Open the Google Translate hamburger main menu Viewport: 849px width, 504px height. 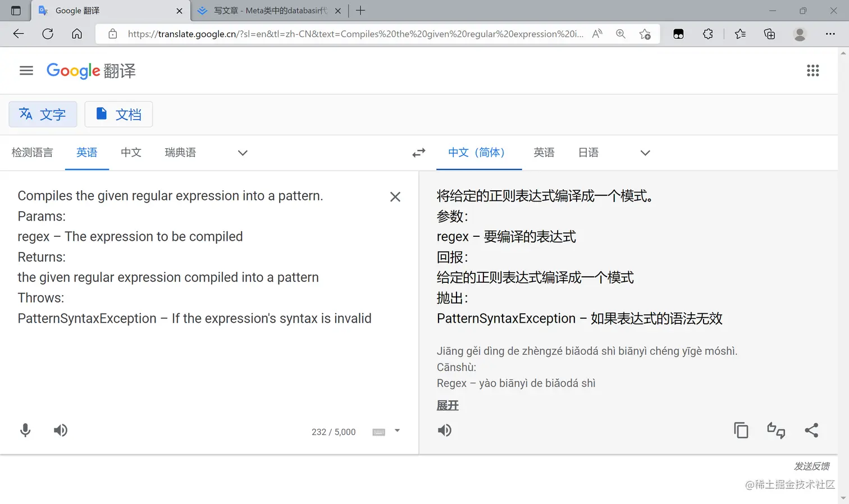pos(26,71)
